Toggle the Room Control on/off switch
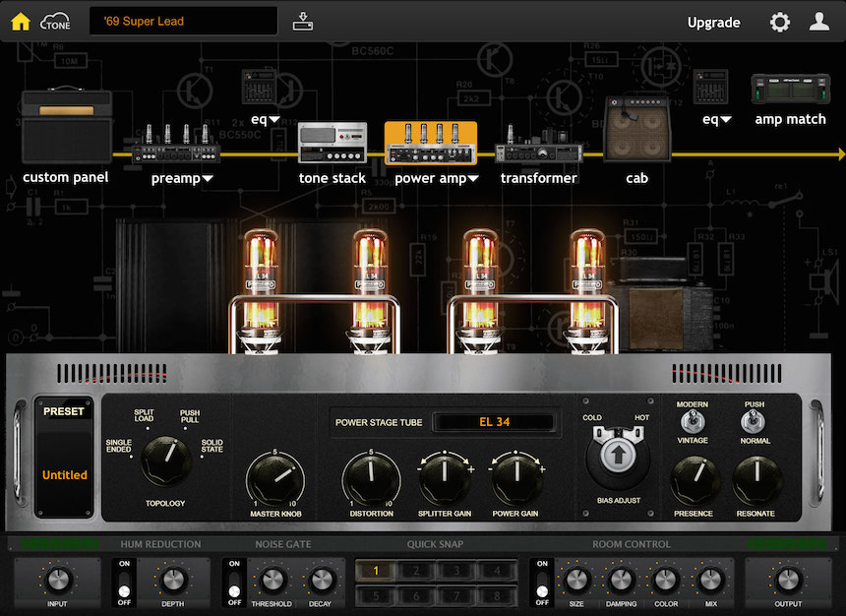The width and height of the screenshot is (846, 616). click(x=542, y=583)
